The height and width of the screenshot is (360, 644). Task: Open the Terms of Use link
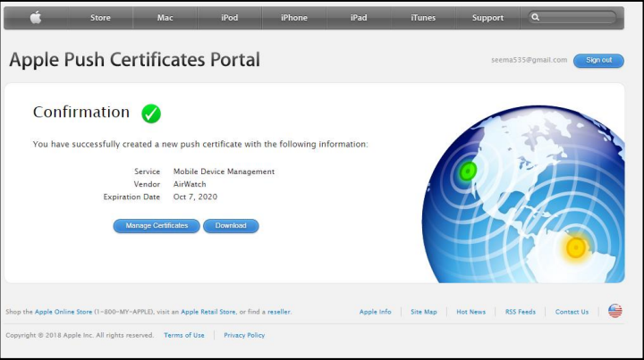point(184,335)
